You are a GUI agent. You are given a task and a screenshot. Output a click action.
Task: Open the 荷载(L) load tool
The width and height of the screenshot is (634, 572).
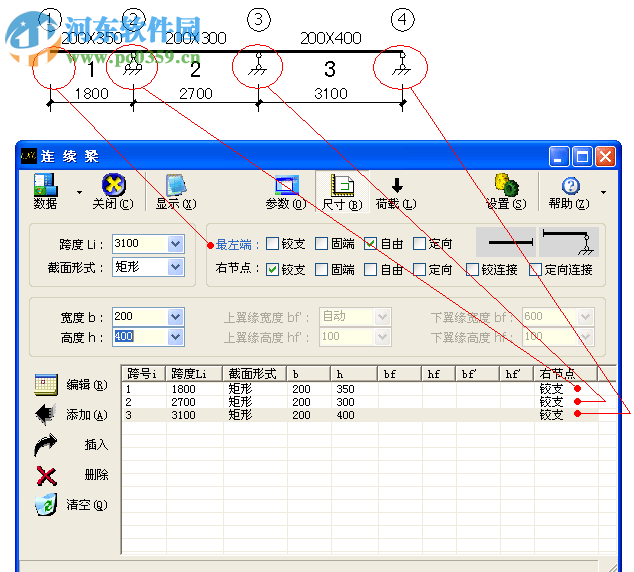click(396, 191)
